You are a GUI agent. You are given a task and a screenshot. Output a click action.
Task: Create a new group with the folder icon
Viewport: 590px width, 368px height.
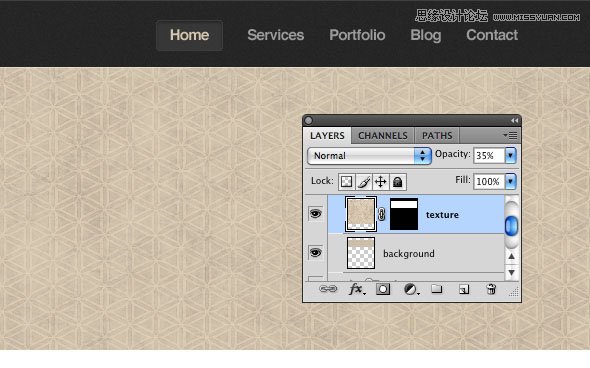tap(436, 289)
